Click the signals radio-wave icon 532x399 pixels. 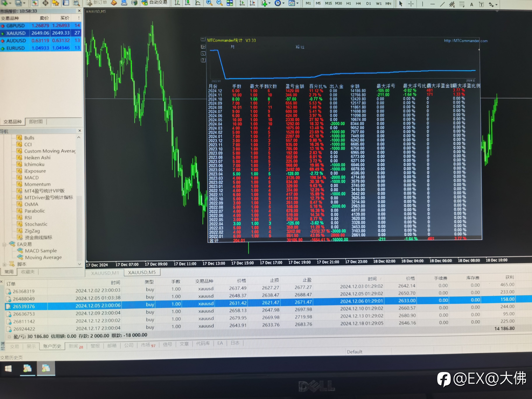coord(134,3)
